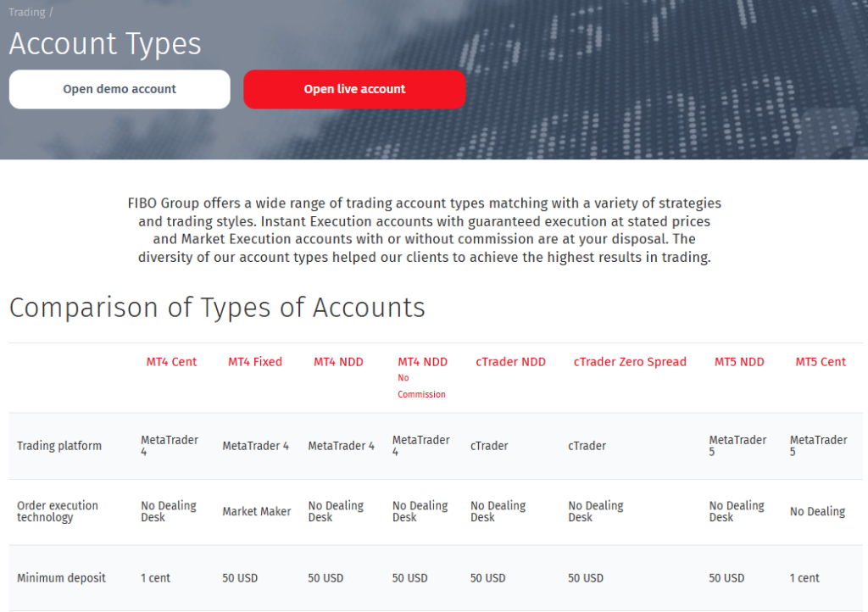Open the MT5 NDD account link

pos(739,362)
